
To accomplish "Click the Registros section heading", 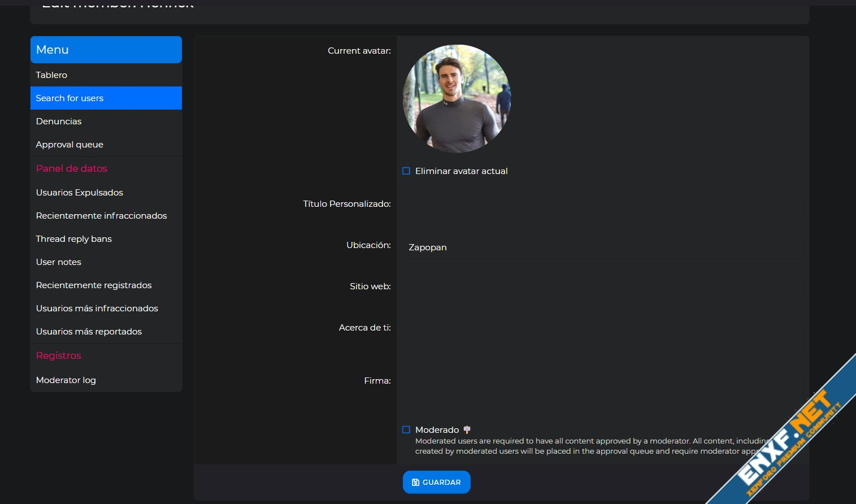I will pos(59,355).
